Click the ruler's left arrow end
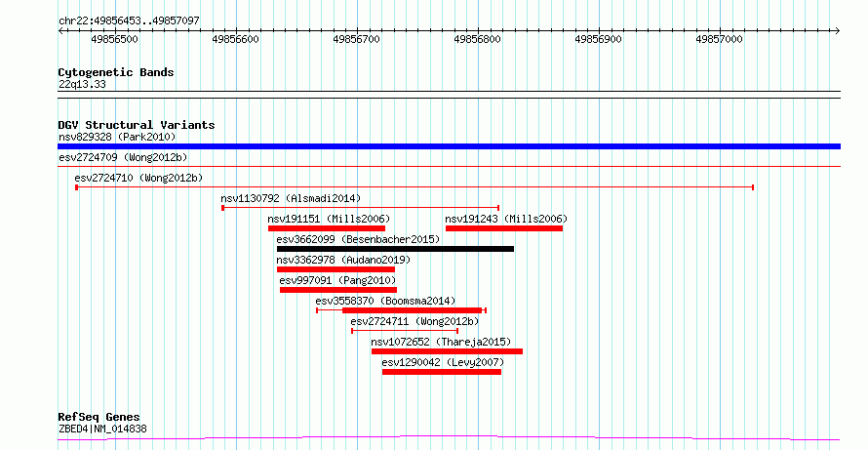 [60, 30]
